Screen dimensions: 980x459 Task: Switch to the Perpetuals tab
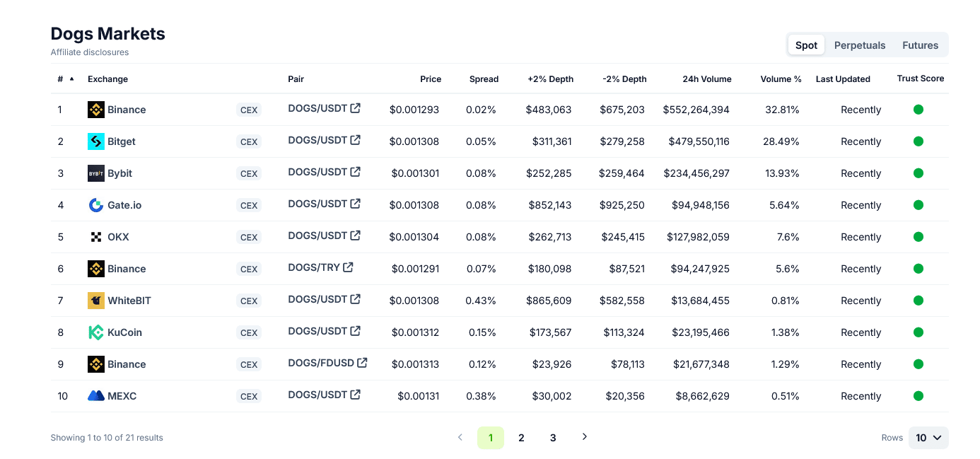[x=860, y=45]
